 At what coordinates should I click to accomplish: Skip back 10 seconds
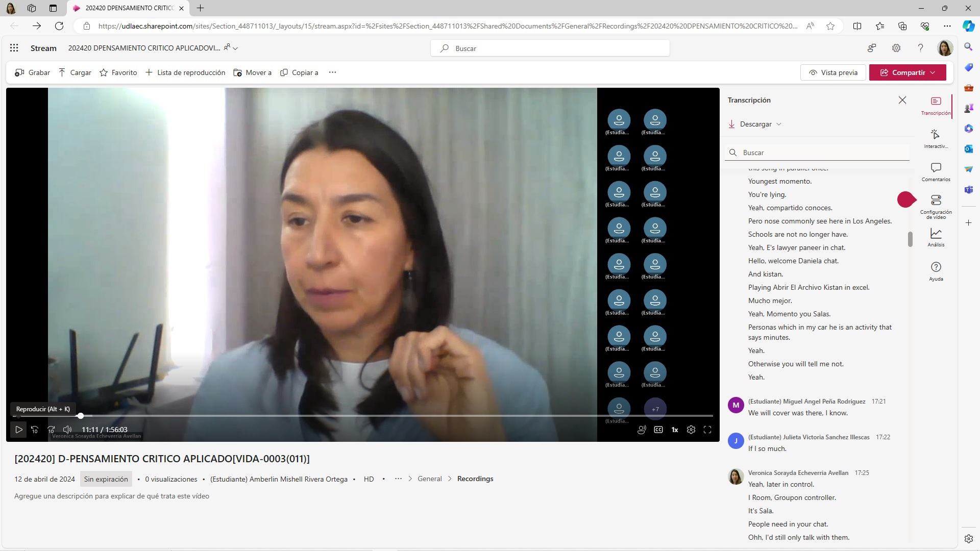[x=35, y=430]
